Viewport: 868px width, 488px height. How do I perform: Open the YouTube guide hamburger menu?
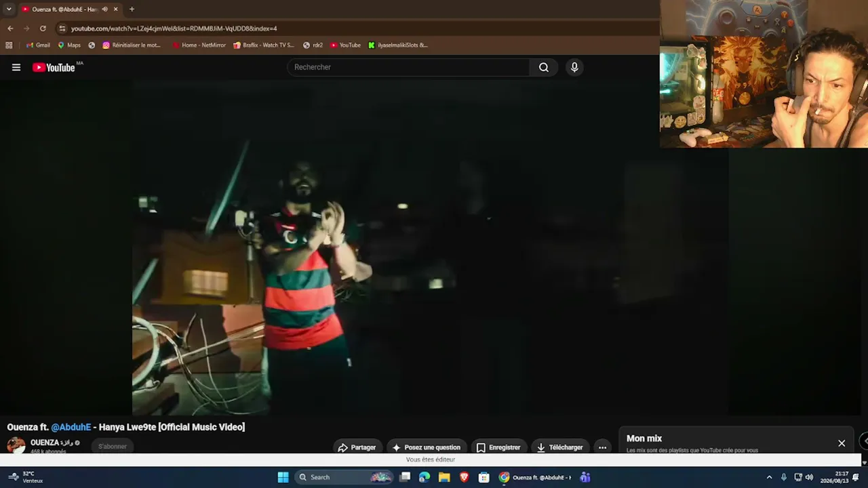[16, 67]
